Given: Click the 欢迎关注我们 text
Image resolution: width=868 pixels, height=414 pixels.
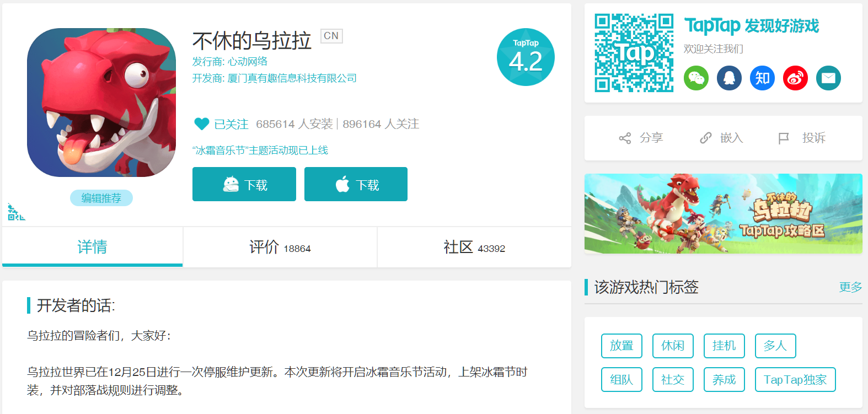Looking at the screenshot, I should [x=714, y=49].
